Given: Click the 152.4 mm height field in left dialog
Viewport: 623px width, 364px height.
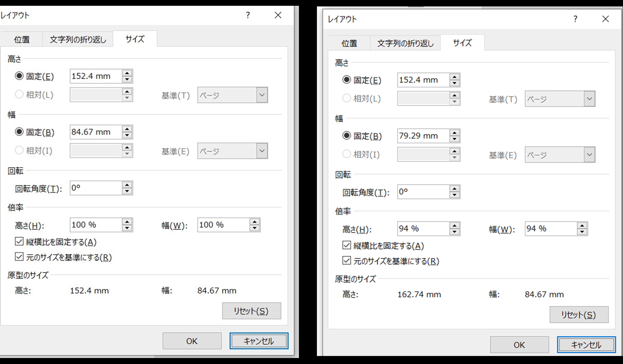Looking at the screenshot, I should tap(96, 76).
